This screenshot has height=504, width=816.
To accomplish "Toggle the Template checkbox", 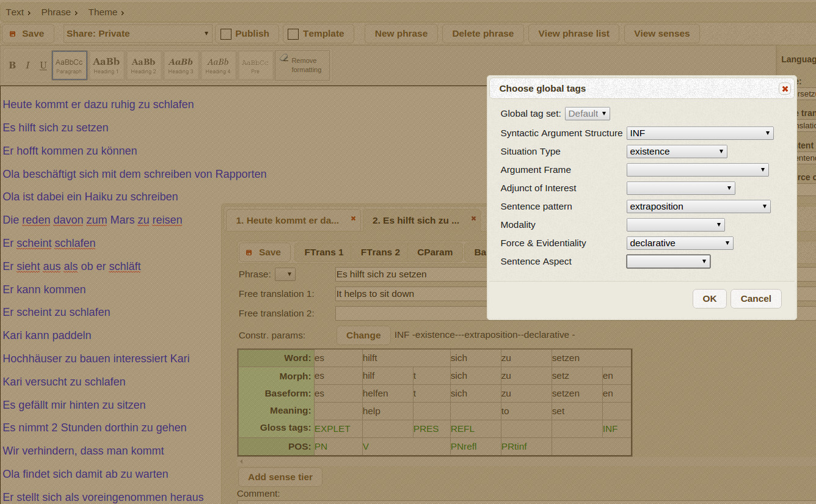I will pyautogui.click(x=293, y=34).
